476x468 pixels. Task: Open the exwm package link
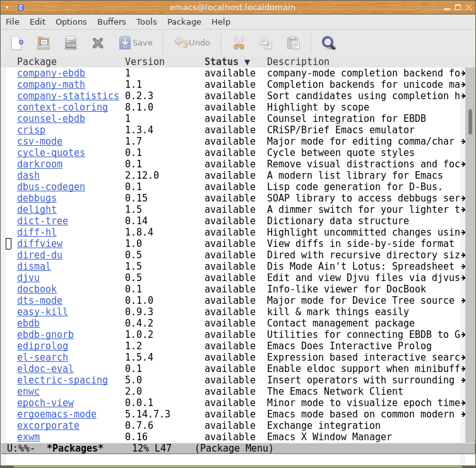(28, 437)
